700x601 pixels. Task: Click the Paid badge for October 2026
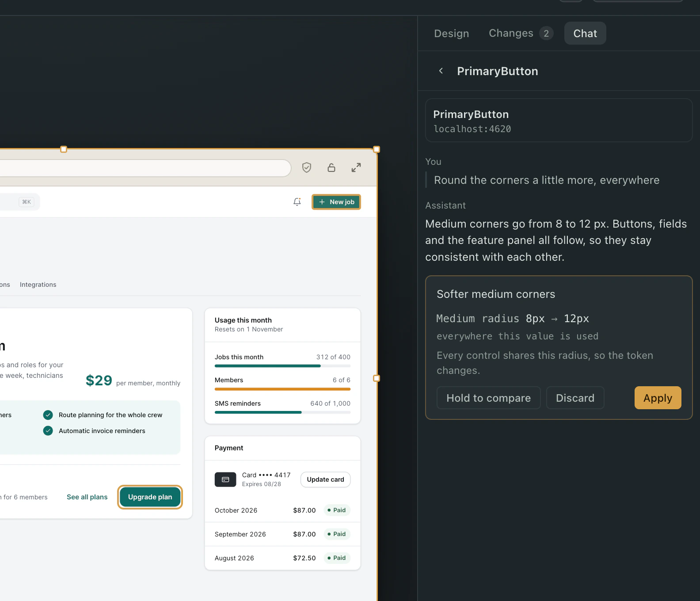point(337,510)
